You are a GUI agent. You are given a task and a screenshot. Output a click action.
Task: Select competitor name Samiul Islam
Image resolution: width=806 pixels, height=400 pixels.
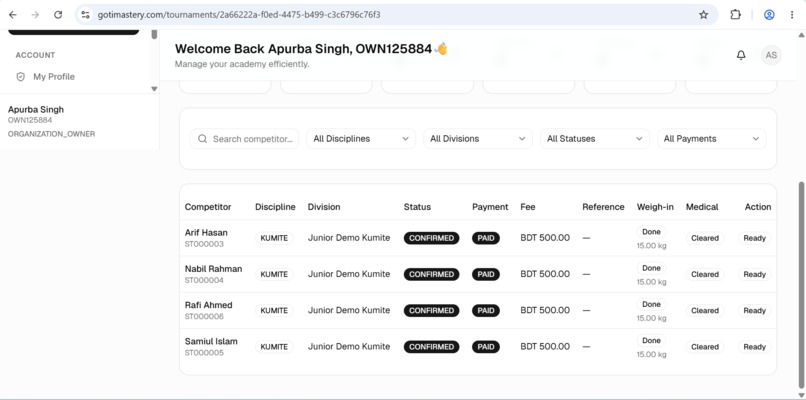pyautogui.click(x=211, y=341)
